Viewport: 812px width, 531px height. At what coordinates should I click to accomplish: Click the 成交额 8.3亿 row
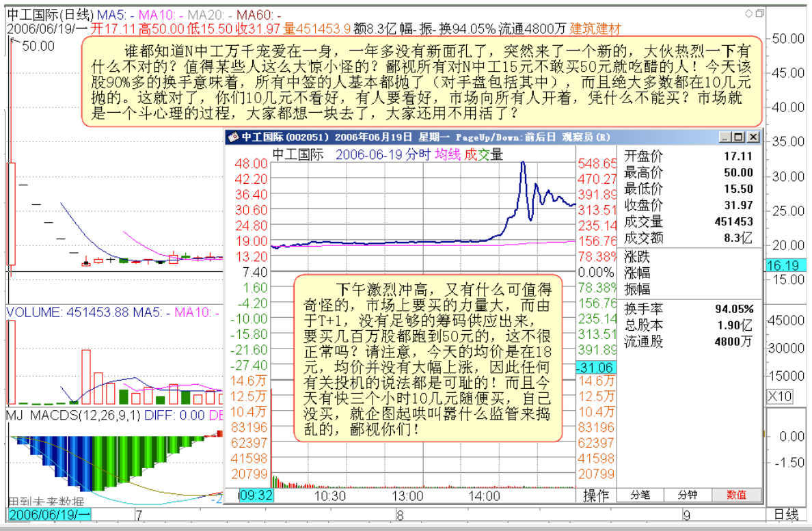coord(688,238)
